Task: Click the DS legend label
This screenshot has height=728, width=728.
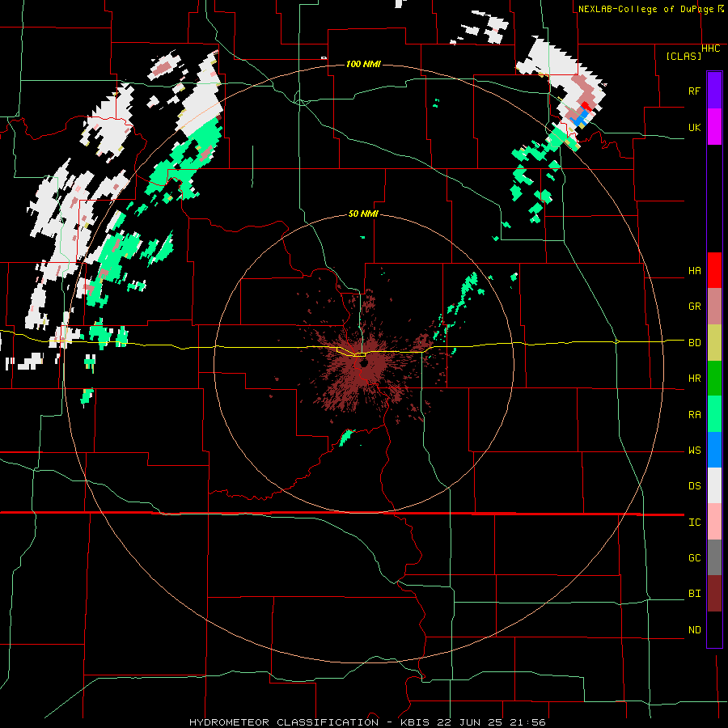Action: (695, 486)
